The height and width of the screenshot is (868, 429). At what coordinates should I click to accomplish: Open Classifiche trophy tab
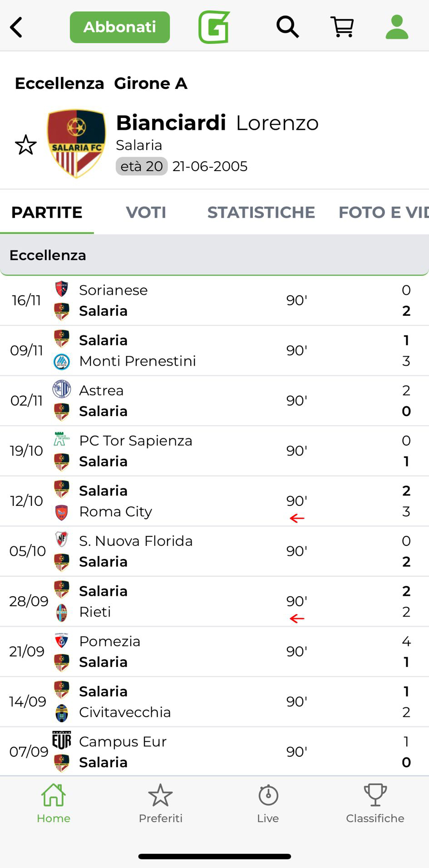(375, 804)
